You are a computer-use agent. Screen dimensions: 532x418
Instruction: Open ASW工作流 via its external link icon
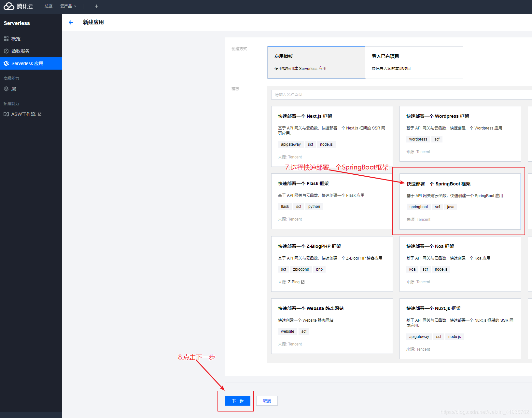40,114
